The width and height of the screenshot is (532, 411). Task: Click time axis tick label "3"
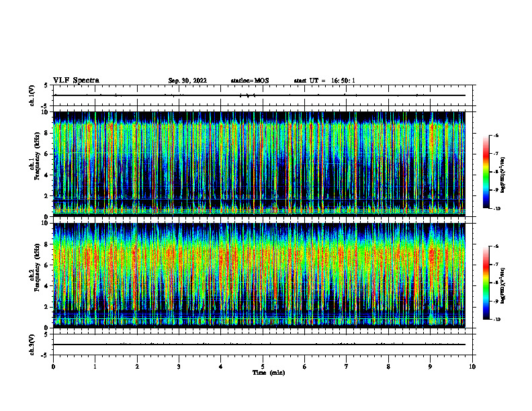[x=179, y=367]
